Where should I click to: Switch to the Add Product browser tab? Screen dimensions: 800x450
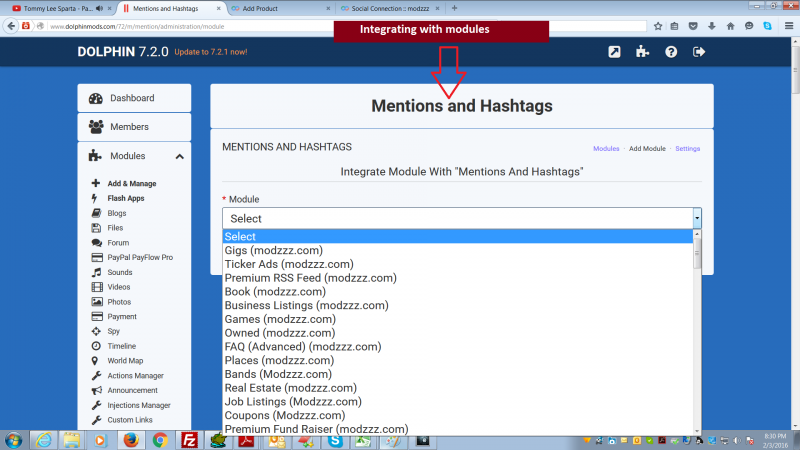(x=280, y=8)
